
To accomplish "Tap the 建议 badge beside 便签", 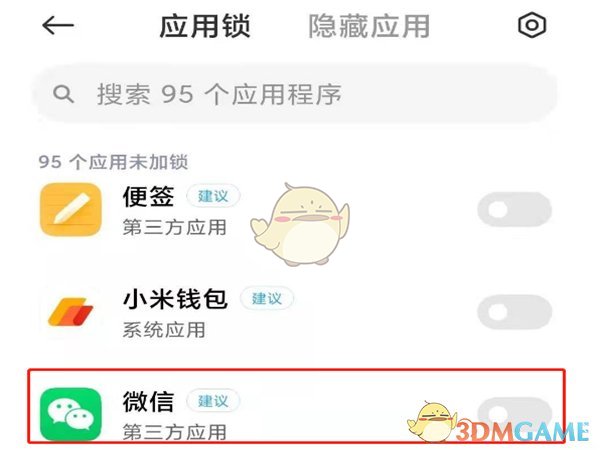I will (213, 196).
